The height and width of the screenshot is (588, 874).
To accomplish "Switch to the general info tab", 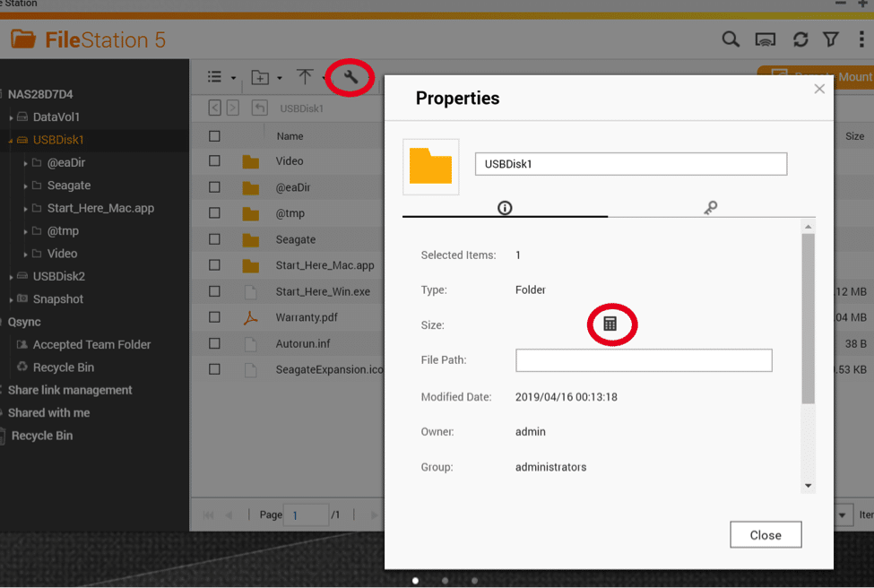I will point(505,208).
